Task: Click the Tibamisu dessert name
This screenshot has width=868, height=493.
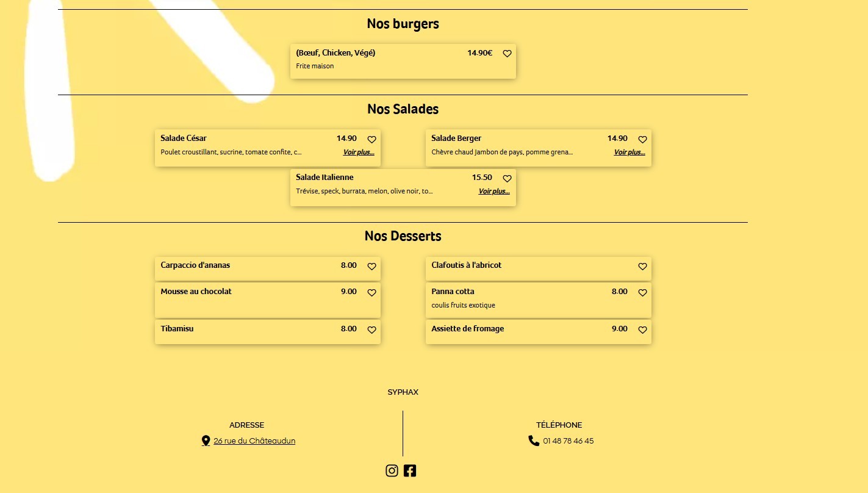Action: tap(177, 329)
